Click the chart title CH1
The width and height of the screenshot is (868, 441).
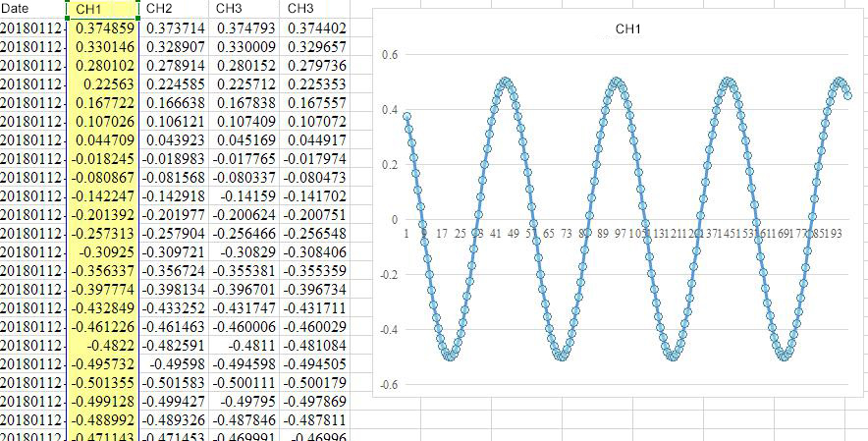tap(628, 29)
